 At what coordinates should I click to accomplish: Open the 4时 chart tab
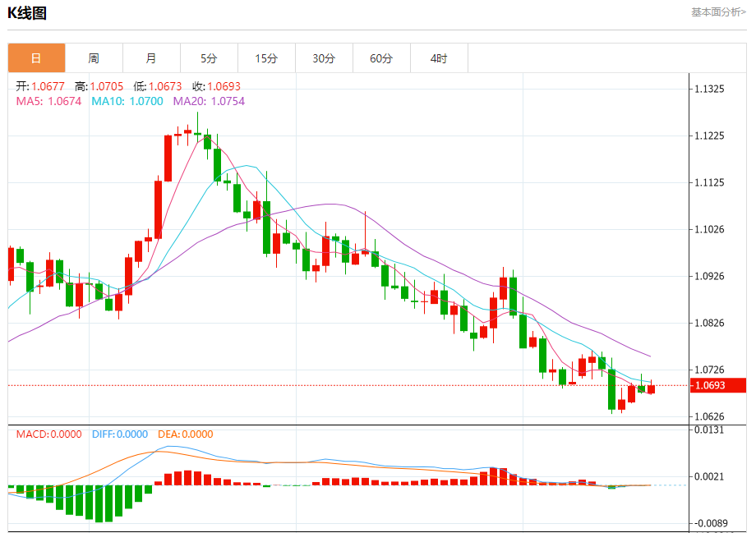[439, 58]
